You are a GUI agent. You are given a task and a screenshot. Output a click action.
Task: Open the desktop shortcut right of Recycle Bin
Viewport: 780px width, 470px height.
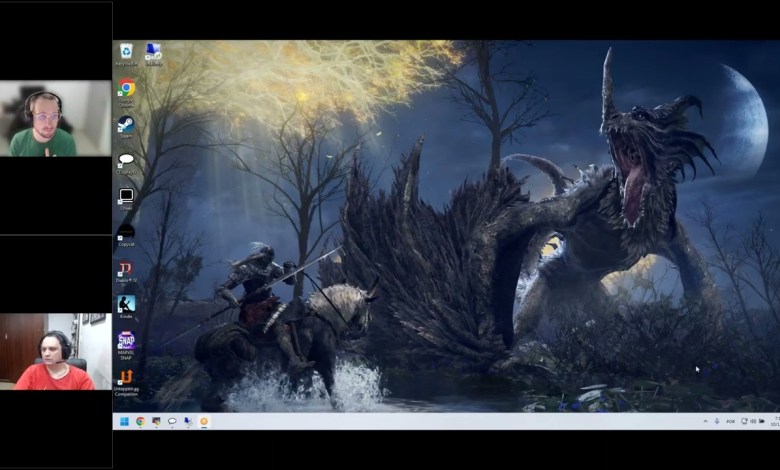tap(153, 51)
